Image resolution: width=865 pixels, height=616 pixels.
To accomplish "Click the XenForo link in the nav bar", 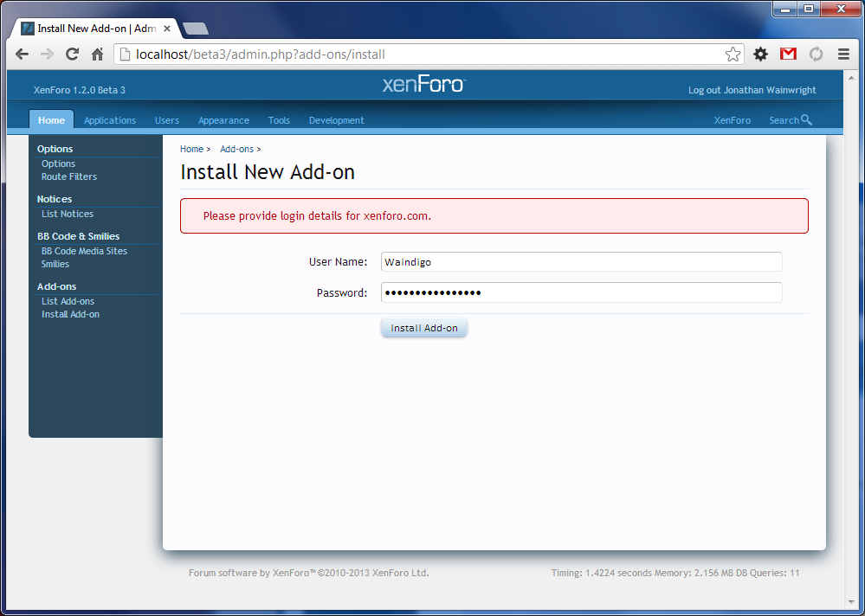I will pos(732,120).
